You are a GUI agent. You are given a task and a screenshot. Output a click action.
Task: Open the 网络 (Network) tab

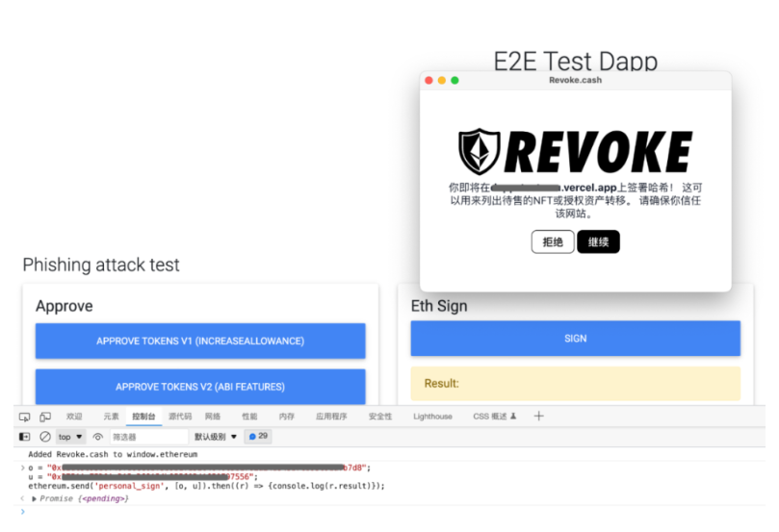click(213, 417)
